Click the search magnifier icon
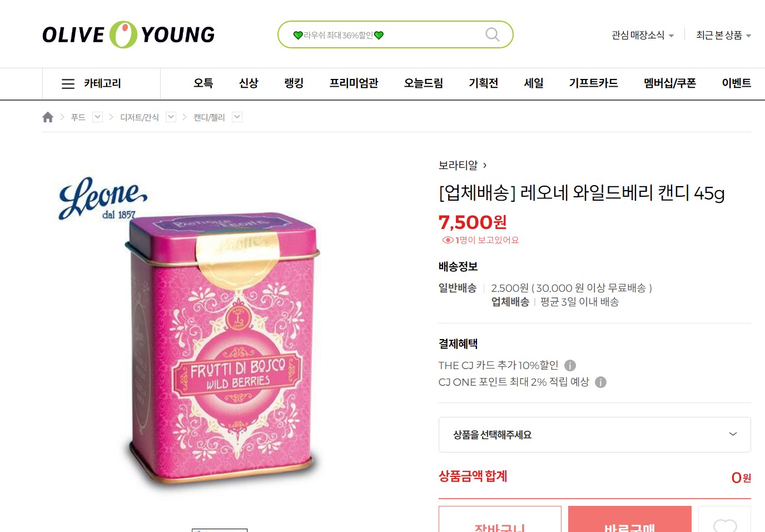This screenshot has width=765, height=532. click(492, 34)
